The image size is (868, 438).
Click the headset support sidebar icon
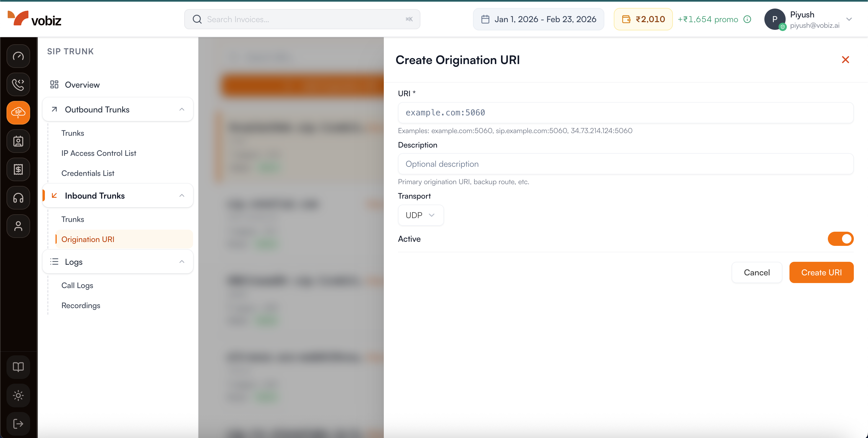[18, 197]
